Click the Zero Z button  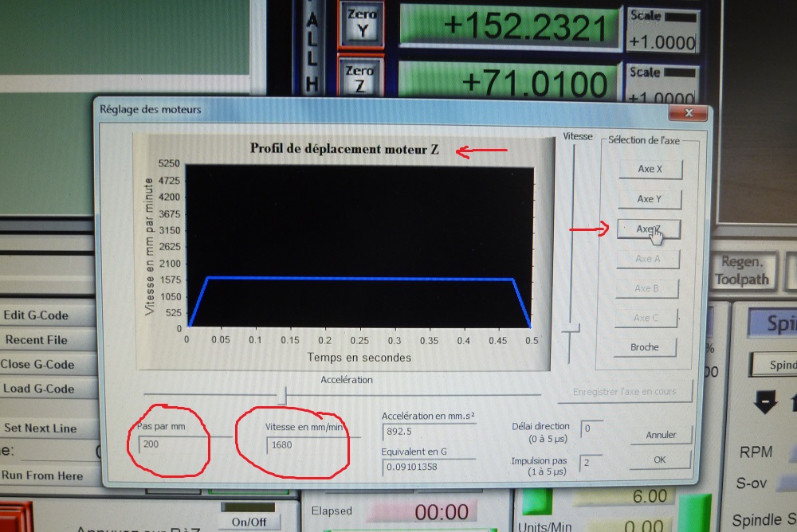359,80
